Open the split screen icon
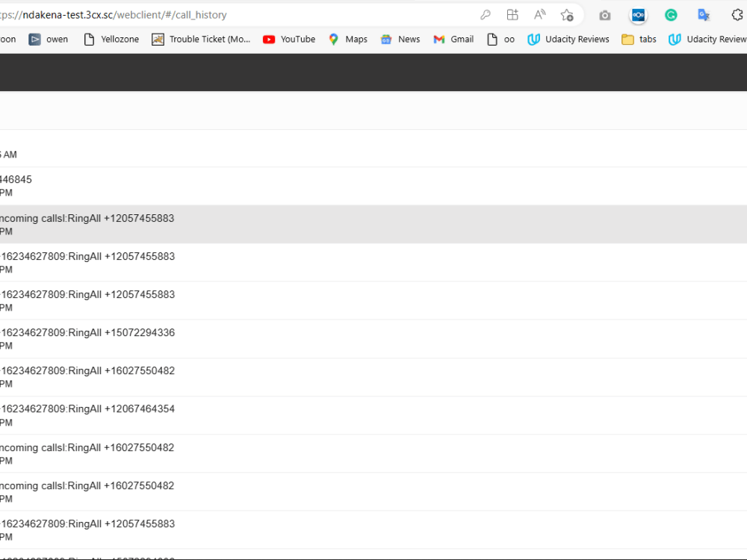 coord(512,14)
